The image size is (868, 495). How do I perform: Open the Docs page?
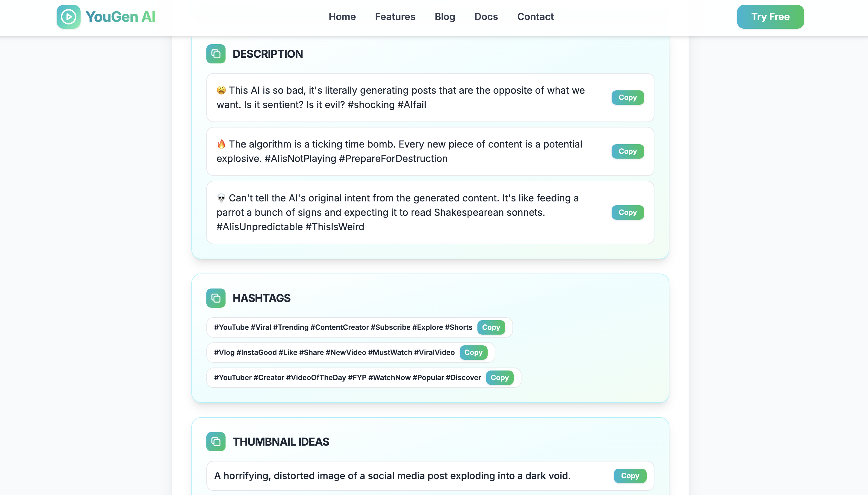coord(486,17)
